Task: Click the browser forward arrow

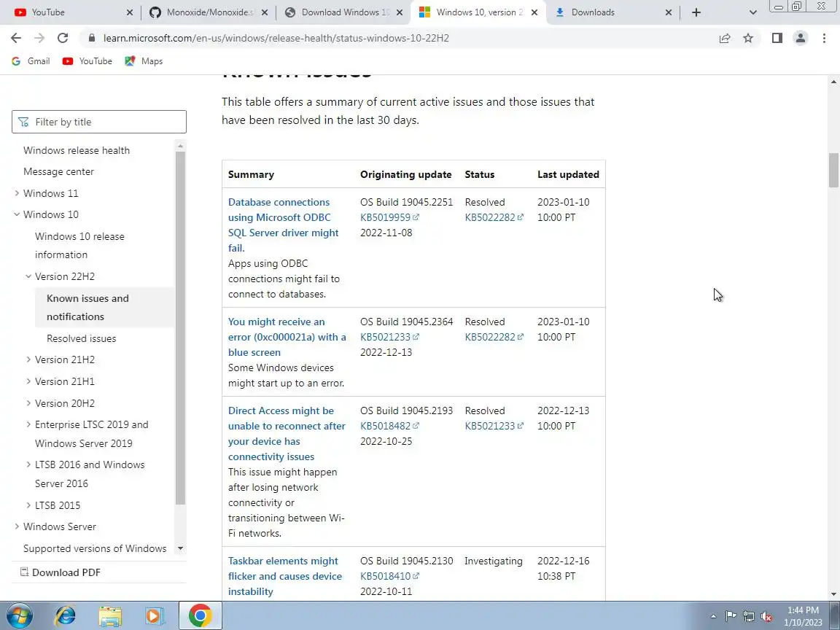Action: click(x=39, y=38)
